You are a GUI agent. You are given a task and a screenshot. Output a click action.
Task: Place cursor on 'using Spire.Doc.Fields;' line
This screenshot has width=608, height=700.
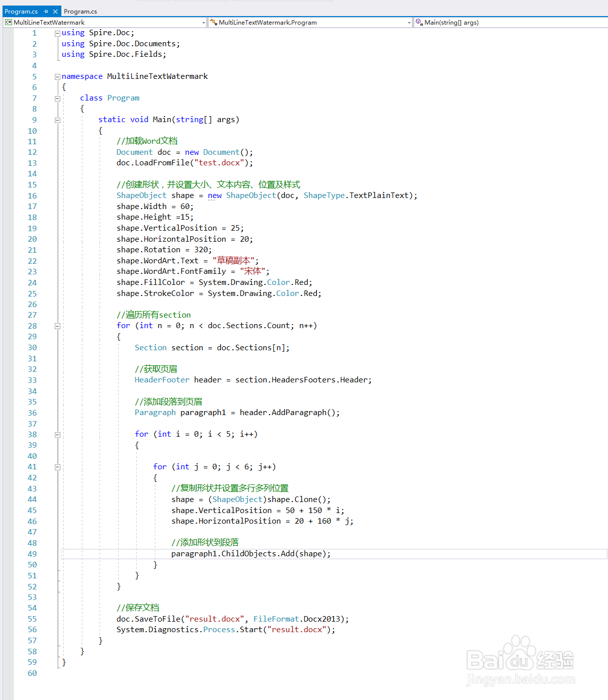click(114, 54)
